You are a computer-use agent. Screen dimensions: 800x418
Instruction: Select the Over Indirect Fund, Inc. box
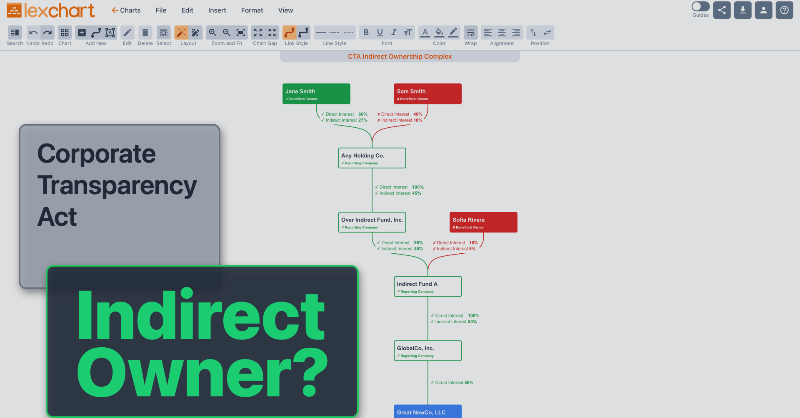pos(372,223)
